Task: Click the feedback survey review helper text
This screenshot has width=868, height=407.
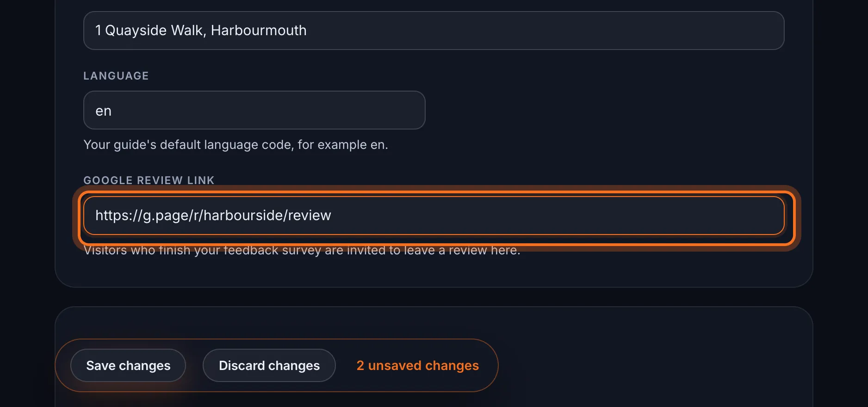Action: click(x=302, y=250)
